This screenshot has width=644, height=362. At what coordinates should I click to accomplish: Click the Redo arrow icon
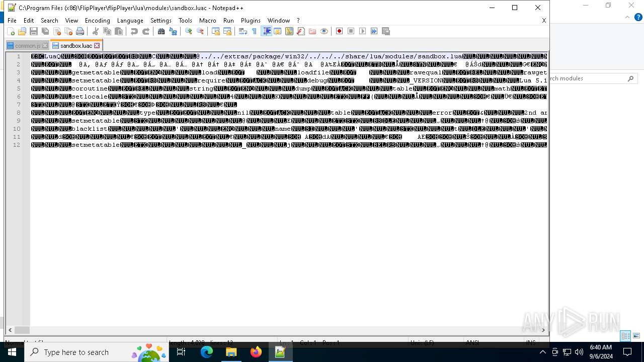point(146,31)
